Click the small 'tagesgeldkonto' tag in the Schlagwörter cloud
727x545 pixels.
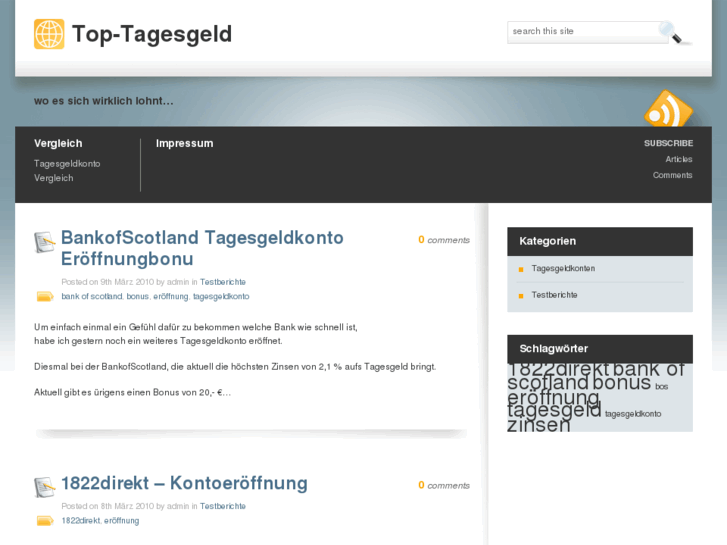click(633, 414)
